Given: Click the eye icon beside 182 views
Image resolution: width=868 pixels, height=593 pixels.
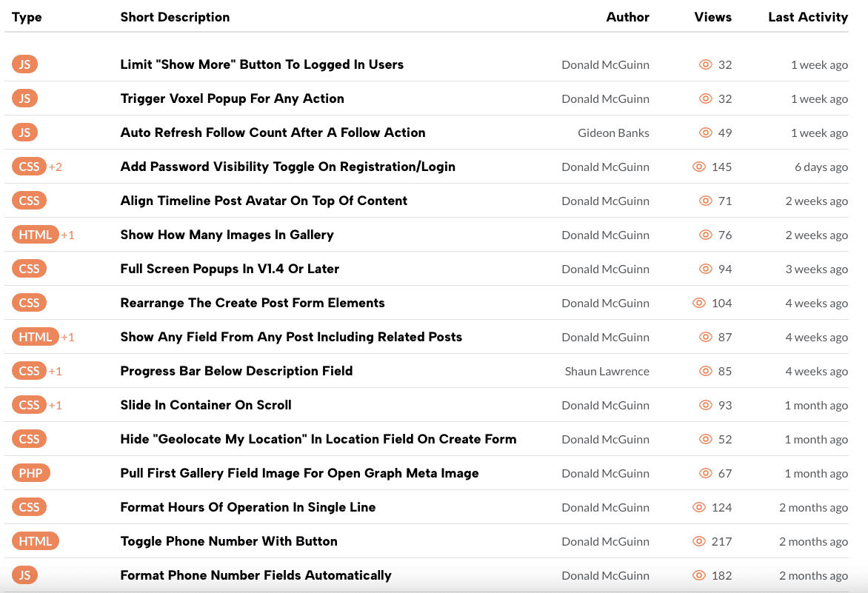Looking at the screenshot, I should tap(698, 575).
